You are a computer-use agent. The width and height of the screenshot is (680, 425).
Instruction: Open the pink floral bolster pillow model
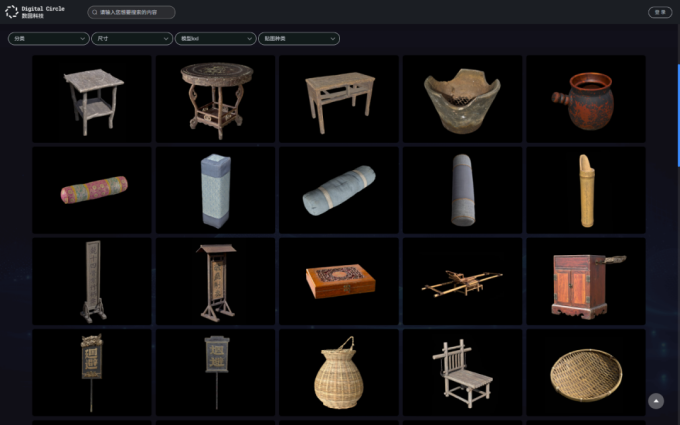(x=92, y=190)
